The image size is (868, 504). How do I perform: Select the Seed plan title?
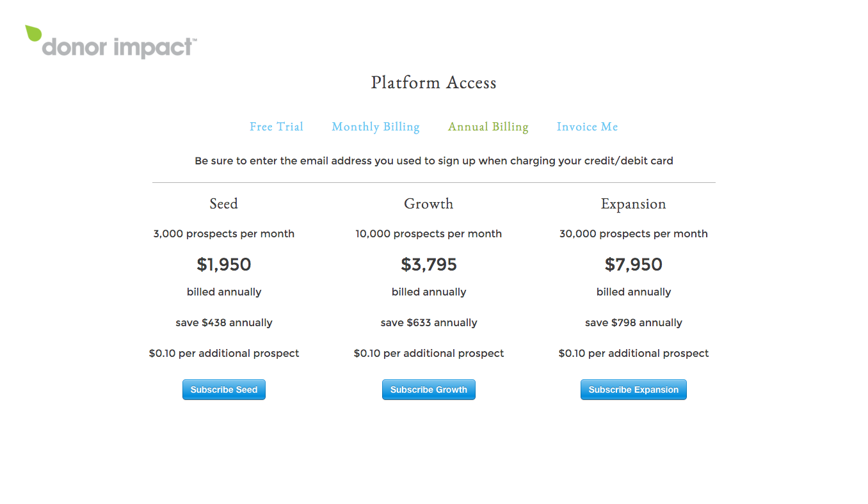point(224,204)
